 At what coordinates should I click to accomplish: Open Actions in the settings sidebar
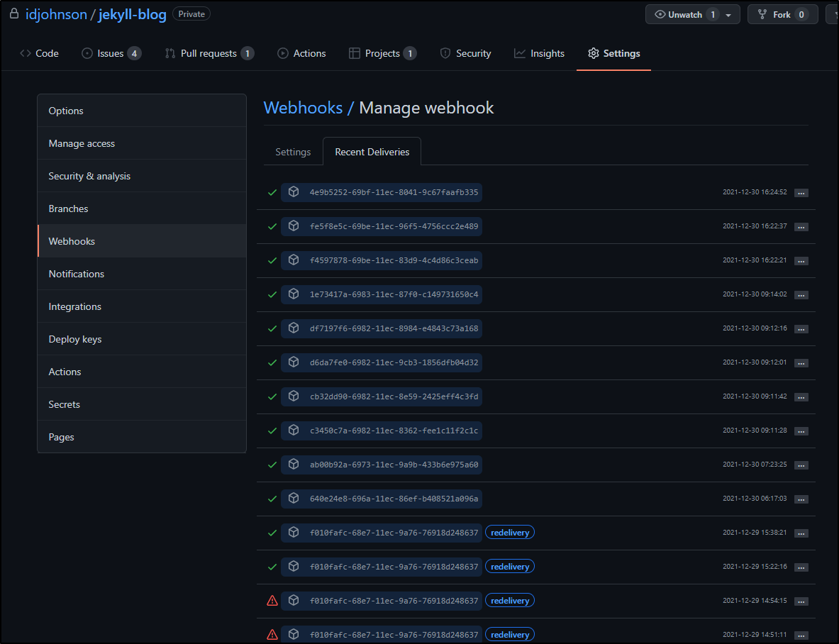[x=142, y=372]
